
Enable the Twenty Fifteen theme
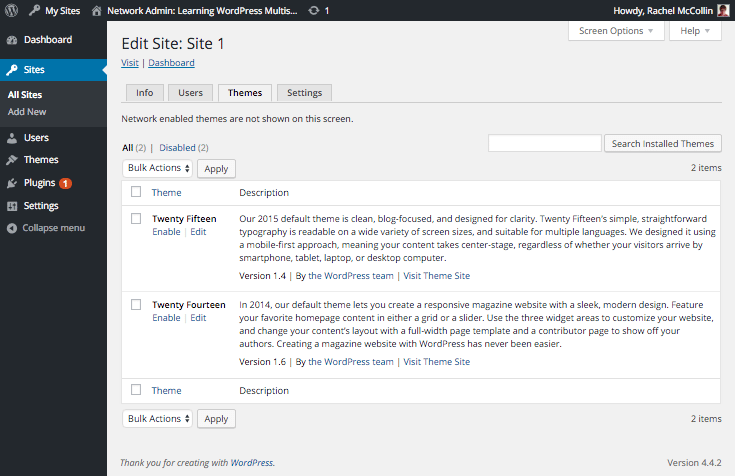[x=166, y=232]
